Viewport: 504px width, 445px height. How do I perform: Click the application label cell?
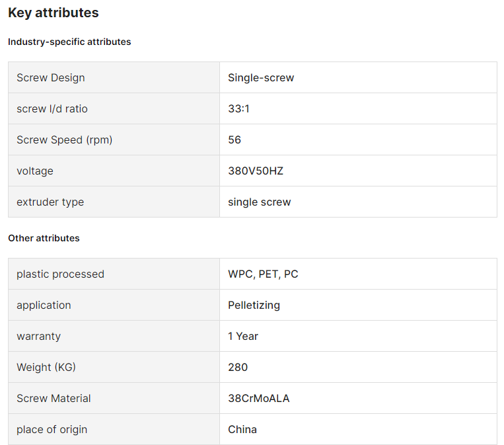114,305
